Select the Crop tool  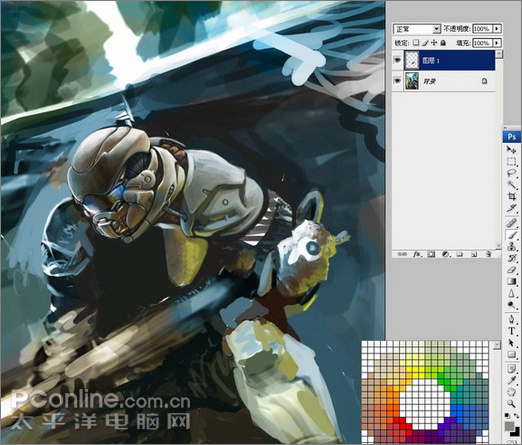point(511,196)
